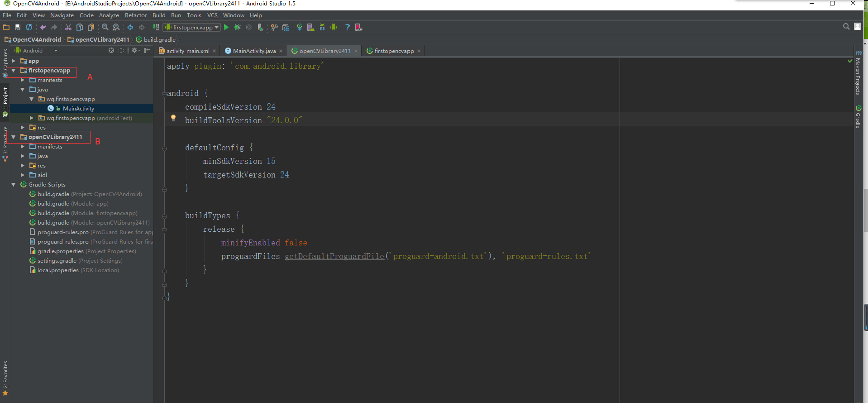Expand the app module tree node
Image resolution: width=868 pixels, height=403 pixels.
pos(14,61)
